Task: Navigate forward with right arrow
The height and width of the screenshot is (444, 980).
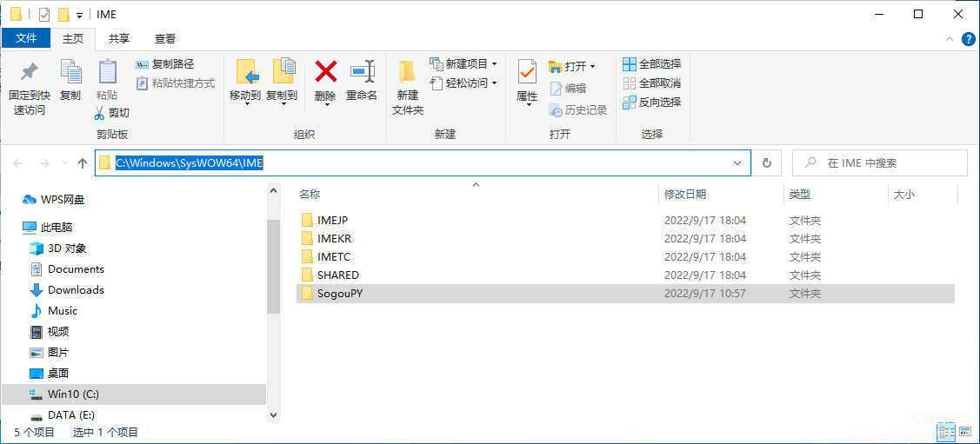Action: pos(43,163)
